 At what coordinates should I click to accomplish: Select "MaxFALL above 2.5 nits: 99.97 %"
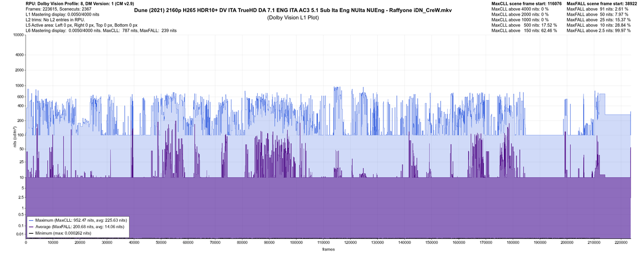coord(599,31)
